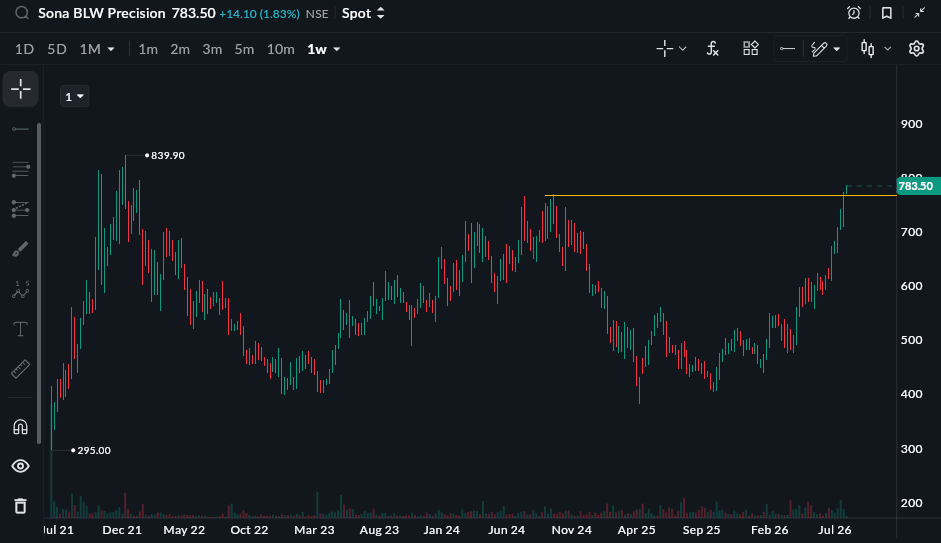
Task: Toggle magnet snap mode
Action: [x=20, y=427]
